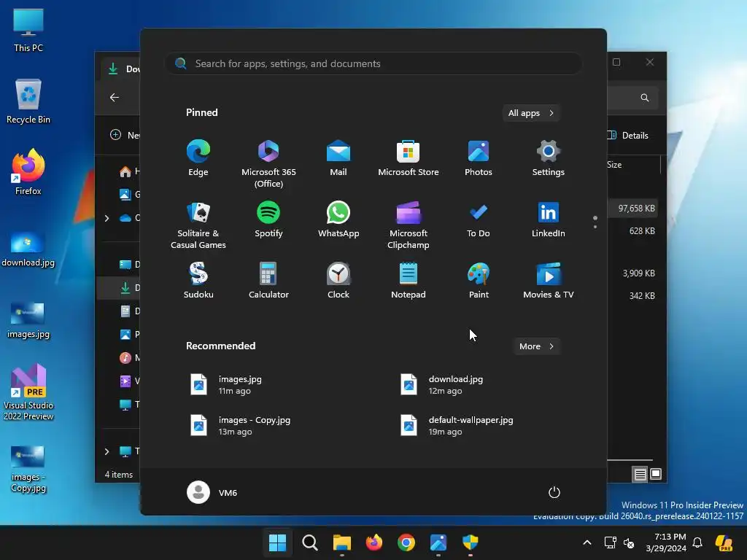Expand This PC tree node in Explorer

pyautogui.click(x=107, y=451)
